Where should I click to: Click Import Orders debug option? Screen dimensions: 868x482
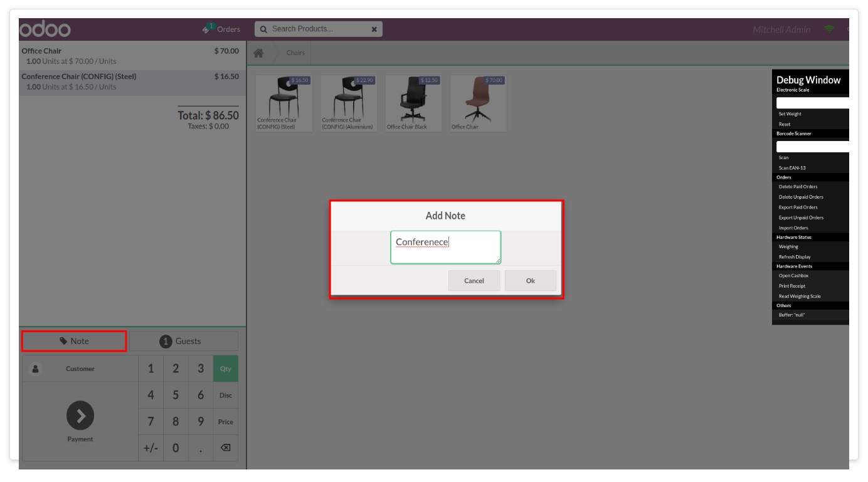tap(793, 228)
